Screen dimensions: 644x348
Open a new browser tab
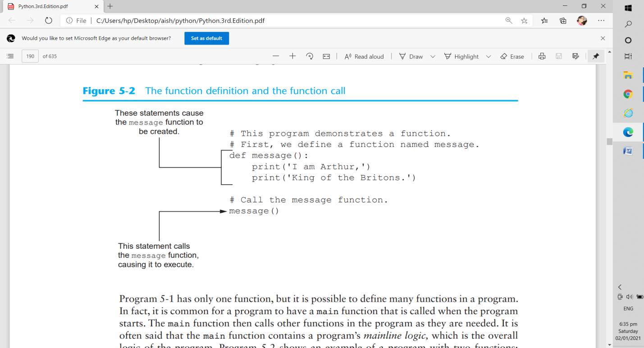(x=110, y=6)
